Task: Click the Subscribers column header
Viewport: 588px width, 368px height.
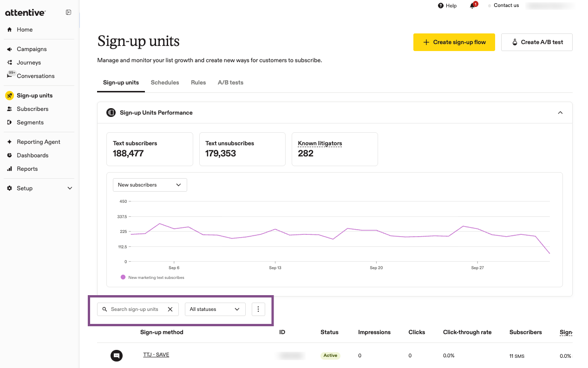Action: (526, 332)
